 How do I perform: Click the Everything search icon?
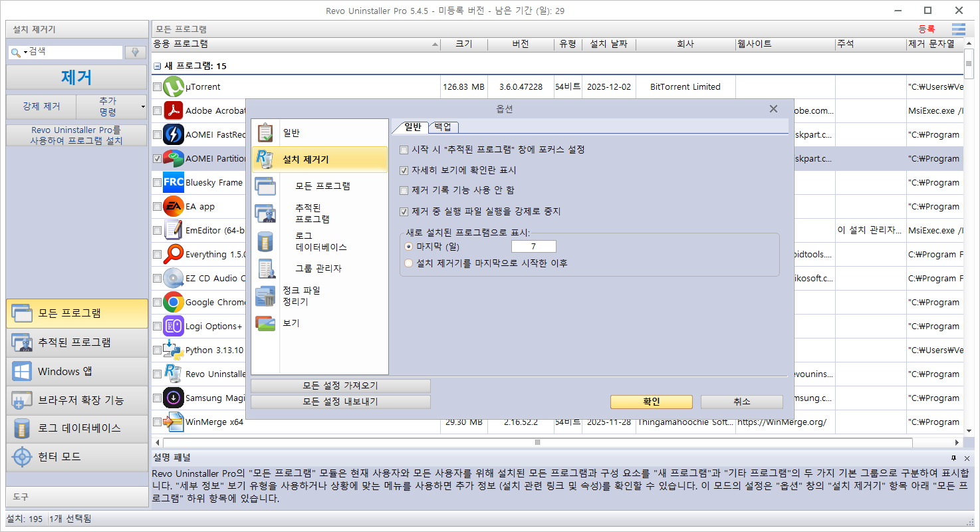point(174,254)
